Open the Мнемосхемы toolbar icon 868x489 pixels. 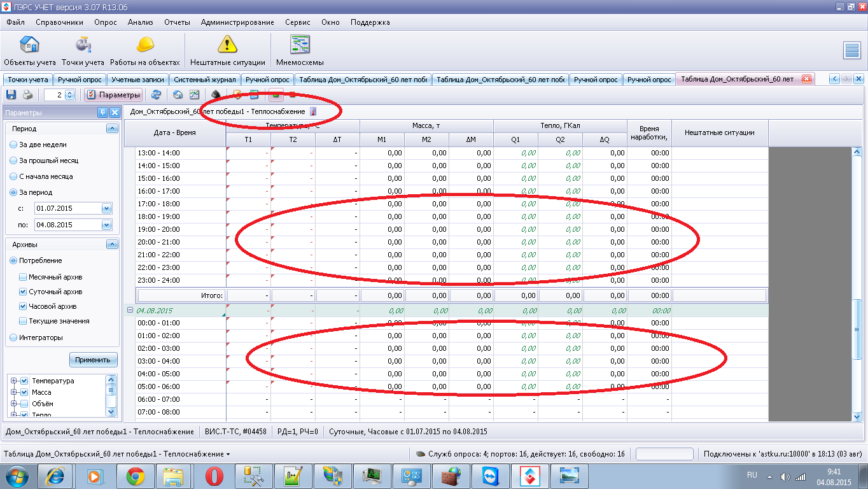(x=300, y=50)
